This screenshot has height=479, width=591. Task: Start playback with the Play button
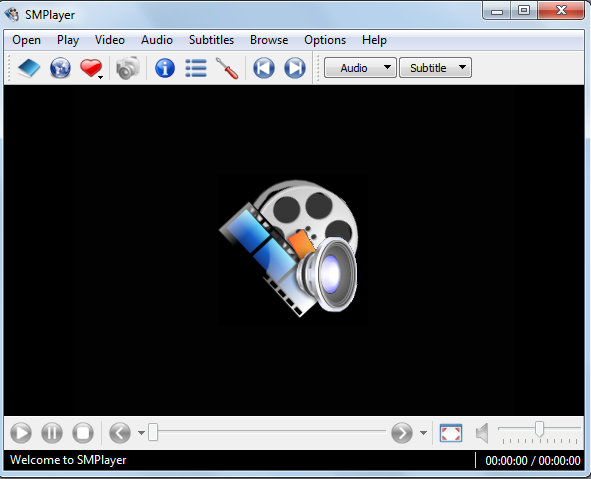pyautogui.click(x=21, y=433)
